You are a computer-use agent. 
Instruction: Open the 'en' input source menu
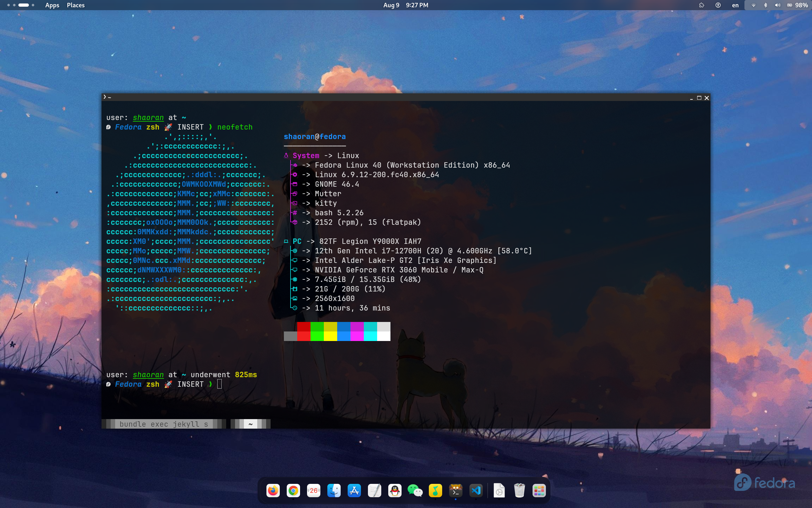click(735, 5)
